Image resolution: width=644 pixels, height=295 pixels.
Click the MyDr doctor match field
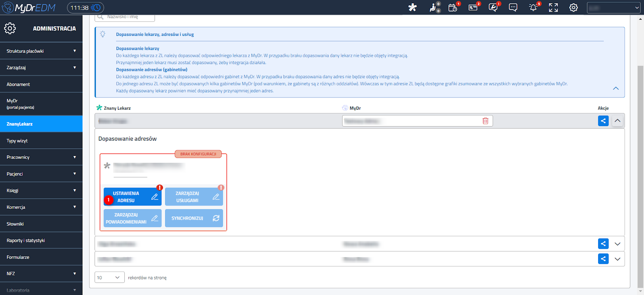click(417, 121)
